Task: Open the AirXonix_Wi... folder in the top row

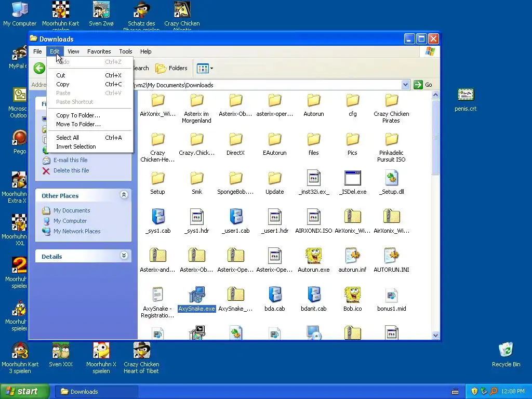Action: tap(158, 105)
